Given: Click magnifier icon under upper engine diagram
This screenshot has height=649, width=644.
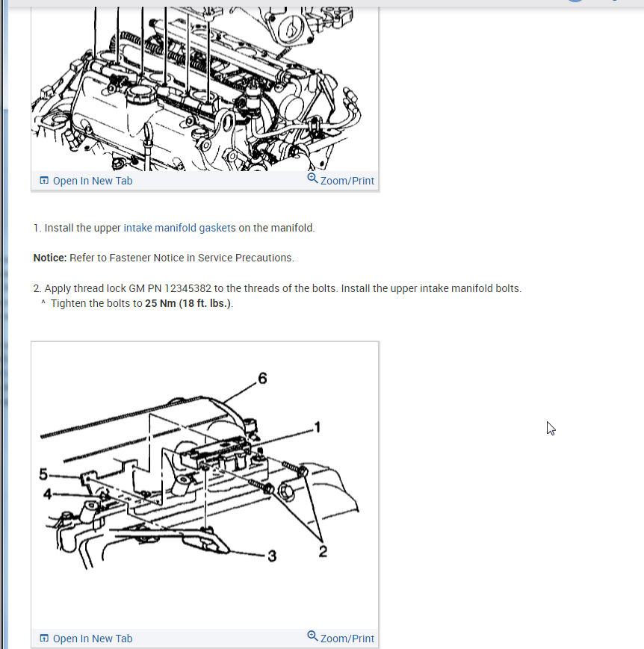Looking at the screenshot, I should [312, 178].
